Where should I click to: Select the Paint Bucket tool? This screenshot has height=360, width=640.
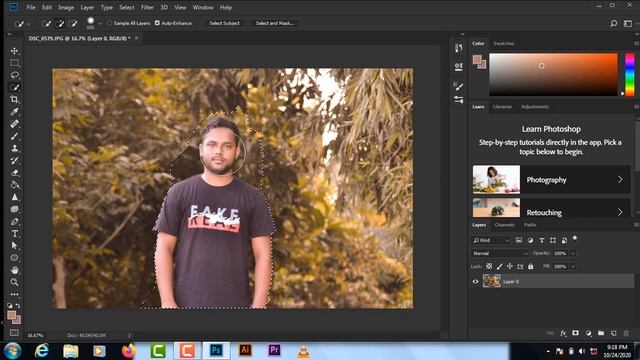(15, 185)
